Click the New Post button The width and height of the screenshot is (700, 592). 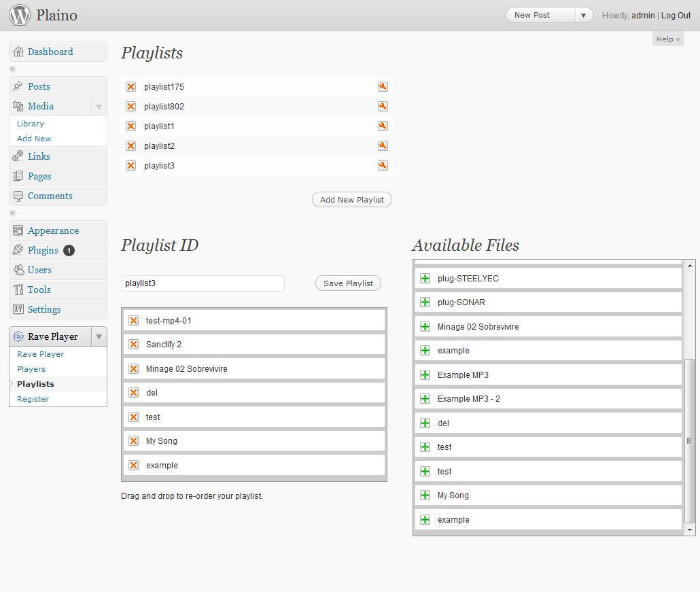541,15
